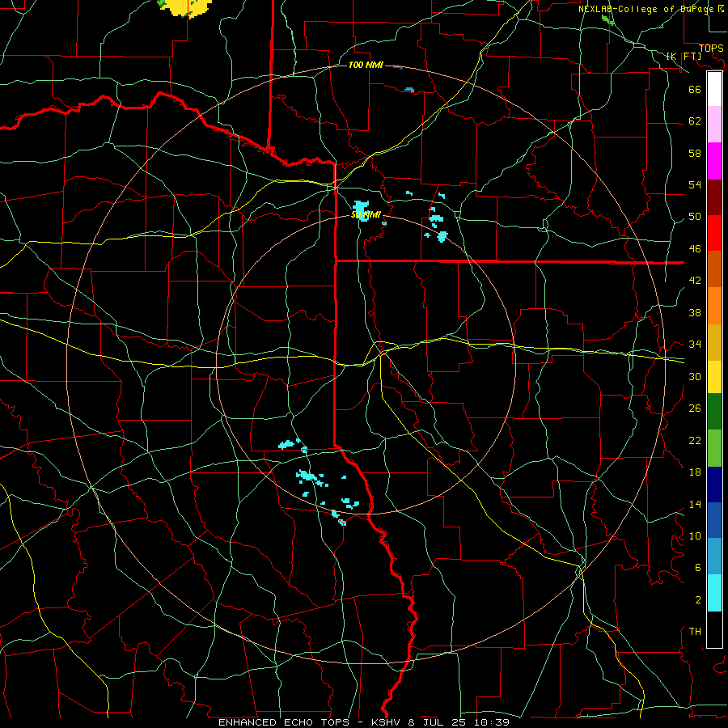
Task: Click the 6 legend scale number
Action: [x=698, y=568]
